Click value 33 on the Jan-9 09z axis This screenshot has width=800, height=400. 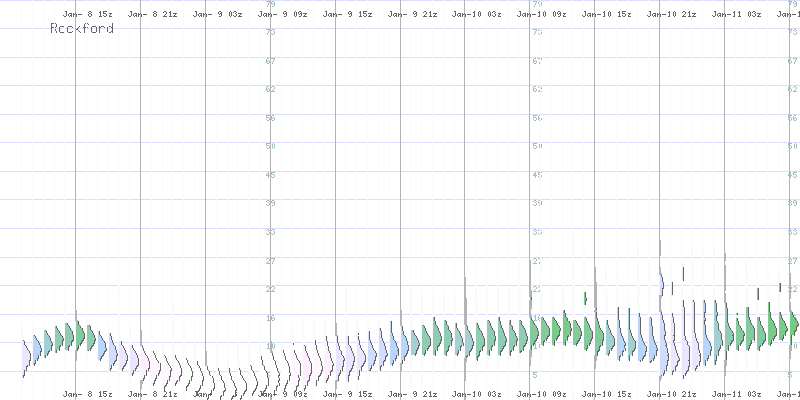[270, 232]
